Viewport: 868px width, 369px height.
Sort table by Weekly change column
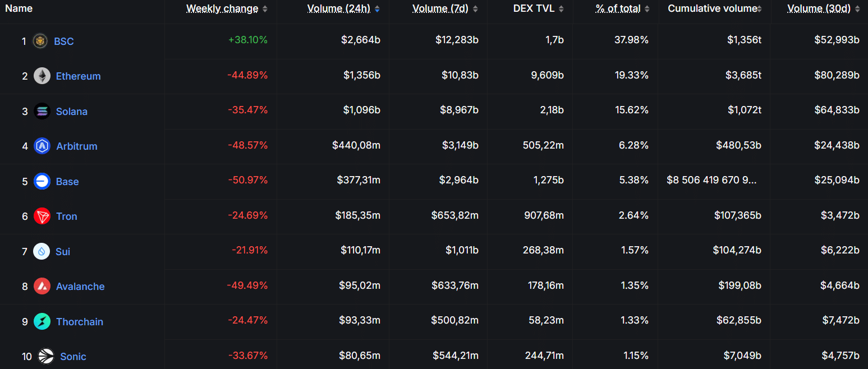(222, 8)
